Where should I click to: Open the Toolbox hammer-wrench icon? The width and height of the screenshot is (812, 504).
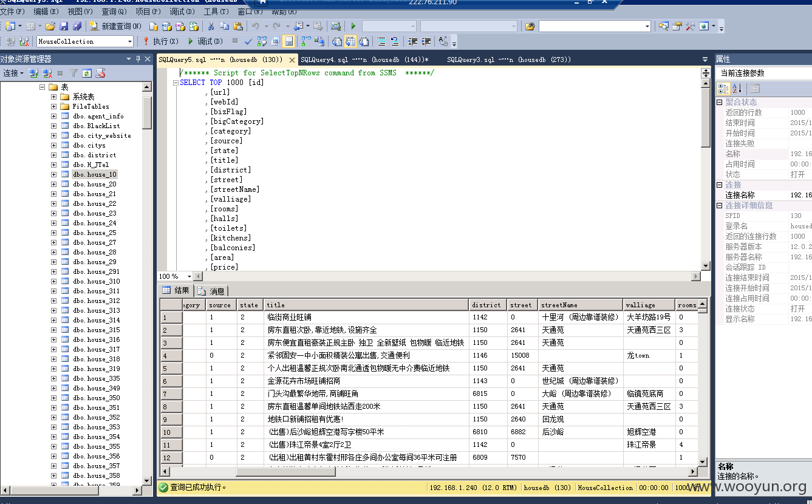coord(690,26)
